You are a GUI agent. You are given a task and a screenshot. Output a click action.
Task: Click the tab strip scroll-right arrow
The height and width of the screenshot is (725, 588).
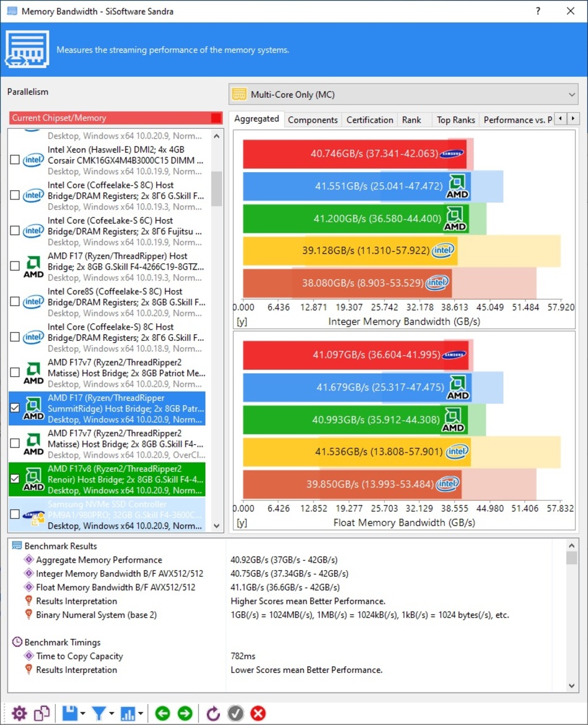[573, 119]
